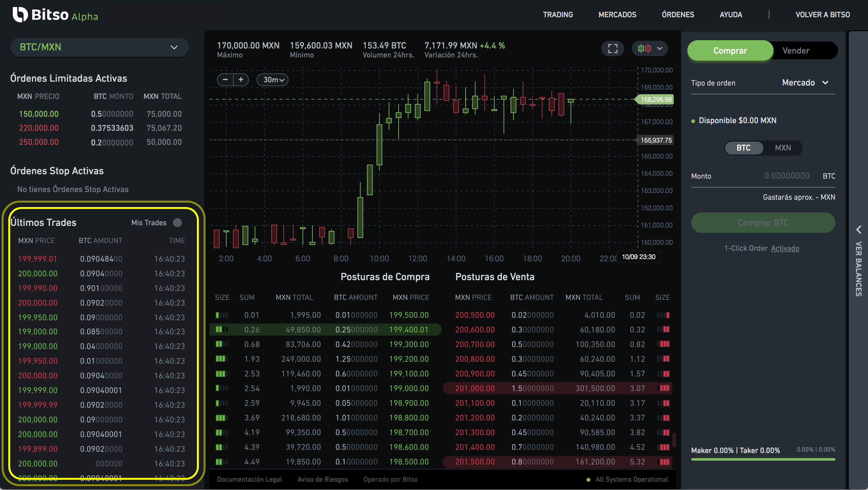The height and width of the screenshot is (490, 868).
Task: Click the Comprar BTC button
Action: pos(763,223)
